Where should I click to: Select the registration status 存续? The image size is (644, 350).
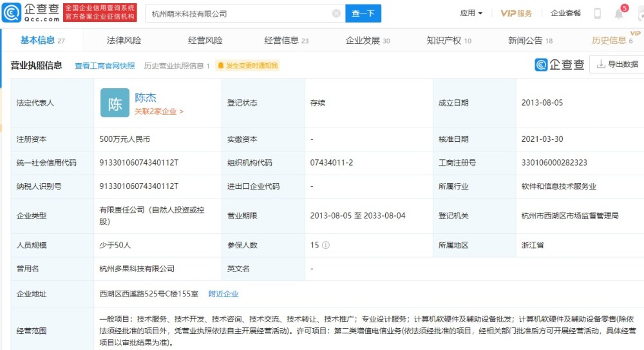(x=317, y=103)
